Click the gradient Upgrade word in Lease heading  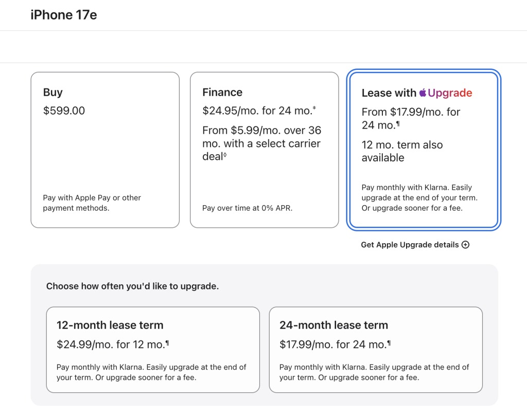pos(450,93)
